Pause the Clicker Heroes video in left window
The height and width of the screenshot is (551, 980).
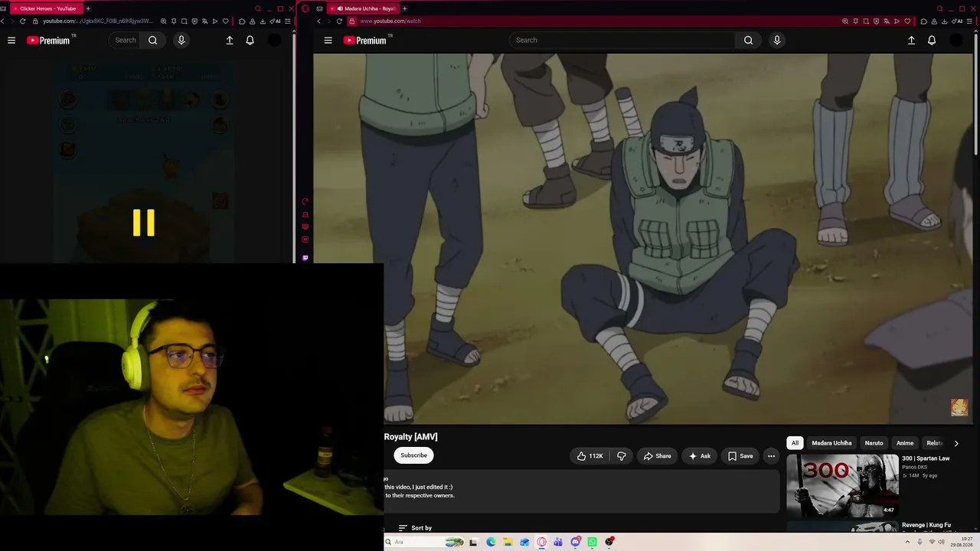point(144,223)
